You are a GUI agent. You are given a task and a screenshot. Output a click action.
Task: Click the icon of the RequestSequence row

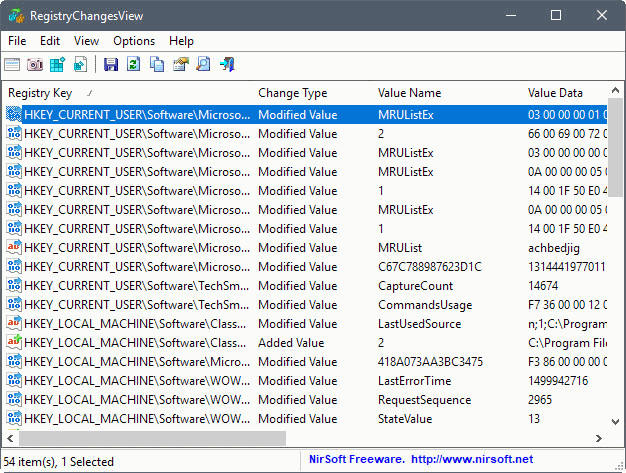(x=14, y=400)
